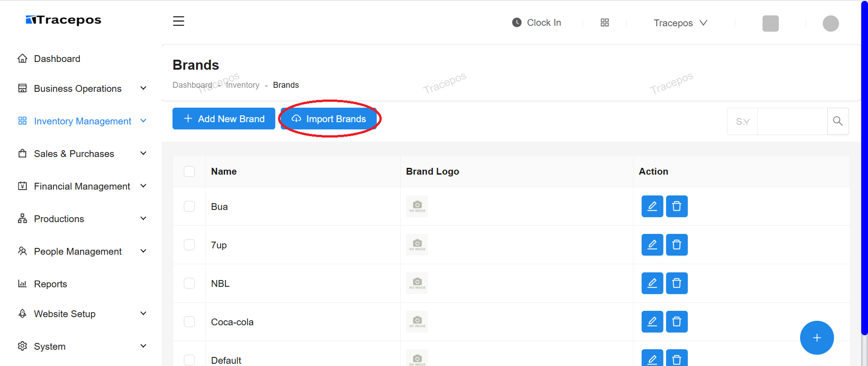Open the apps grid icon in header
This screenshot has height=366, width=868.
coord(604,23)
